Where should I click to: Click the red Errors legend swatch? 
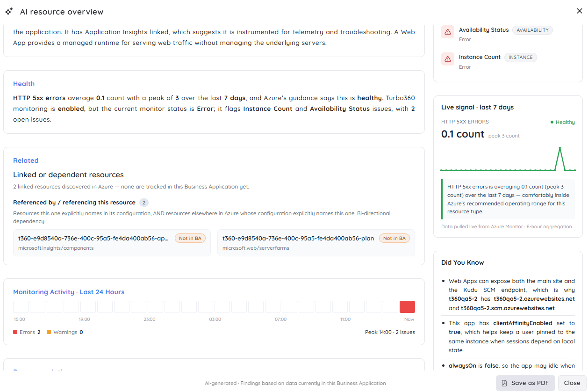[x=15, y=332]
